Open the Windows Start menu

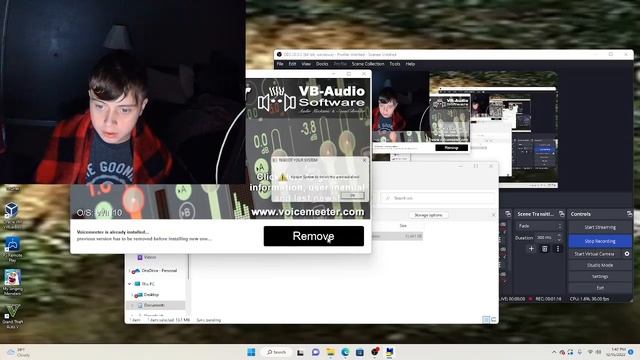click(x=251, y=352)
